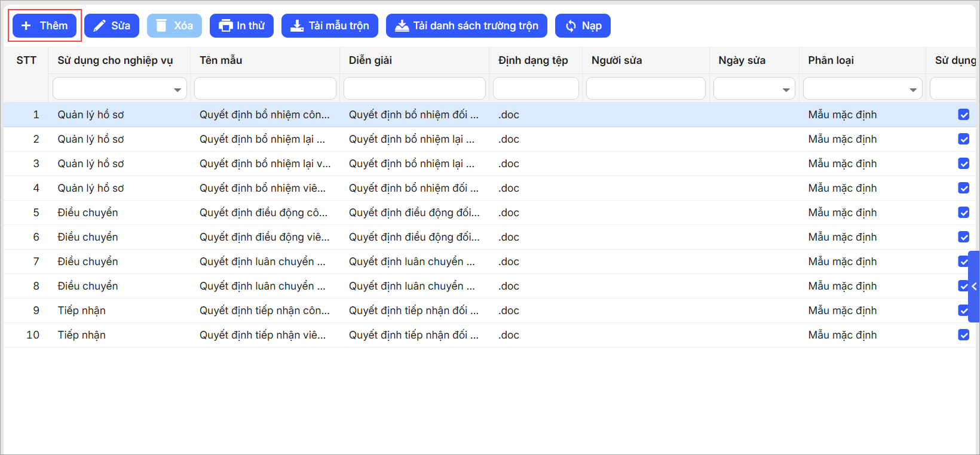
Task: Toggle the Sử dụng checkbox for row 10
Action: [x=963, y=335]
